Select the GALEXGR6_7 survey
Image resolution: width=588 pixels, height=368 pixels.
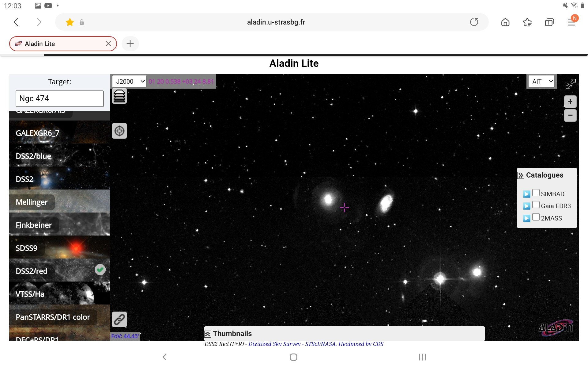(60, 132)
